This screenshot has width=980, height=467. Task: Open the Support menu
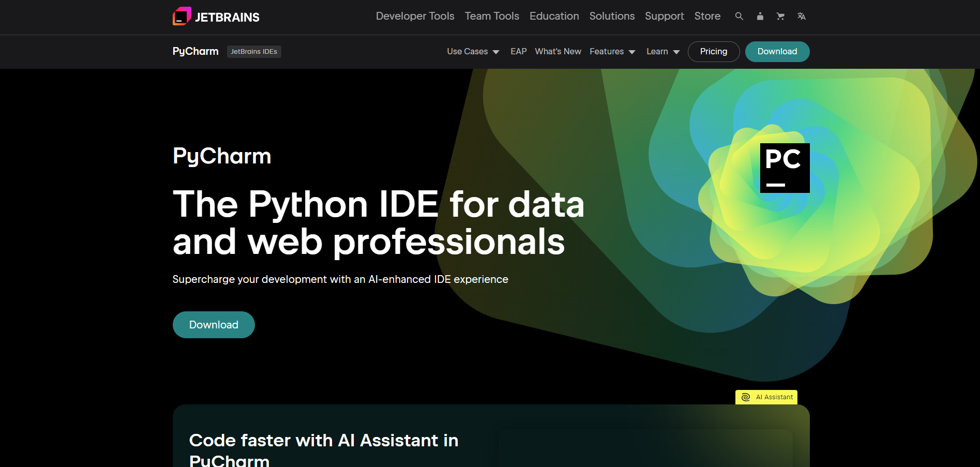(664, 16)
